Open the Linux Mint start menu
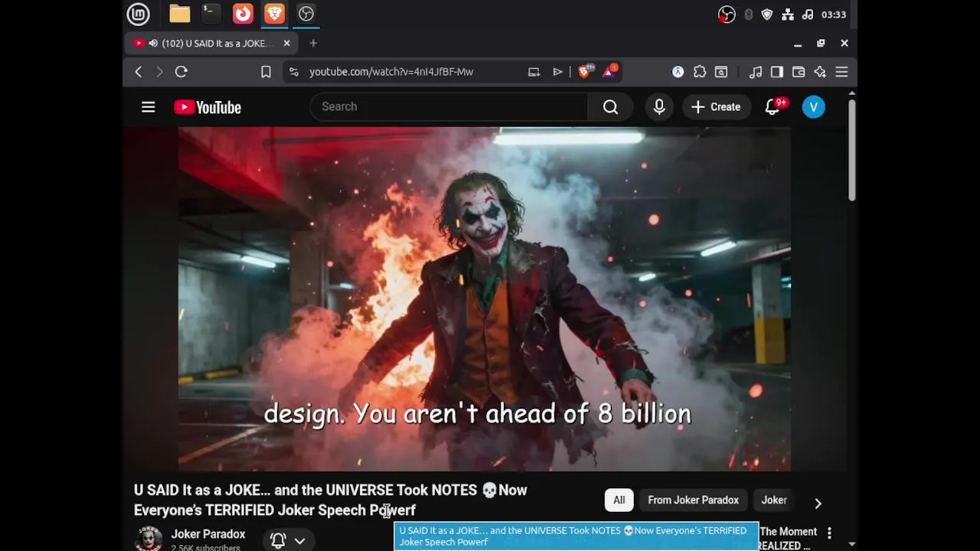This screenshot has width=980, height=551. click(138, 14)
